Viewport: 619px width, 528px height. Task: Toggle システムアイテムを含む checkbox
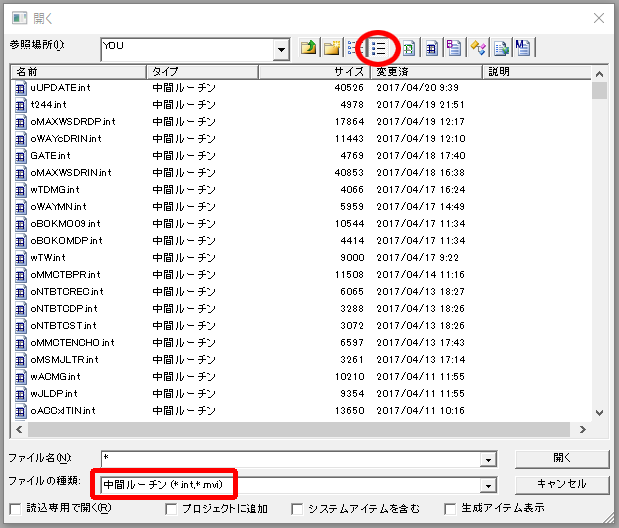(x=295, y=508)
